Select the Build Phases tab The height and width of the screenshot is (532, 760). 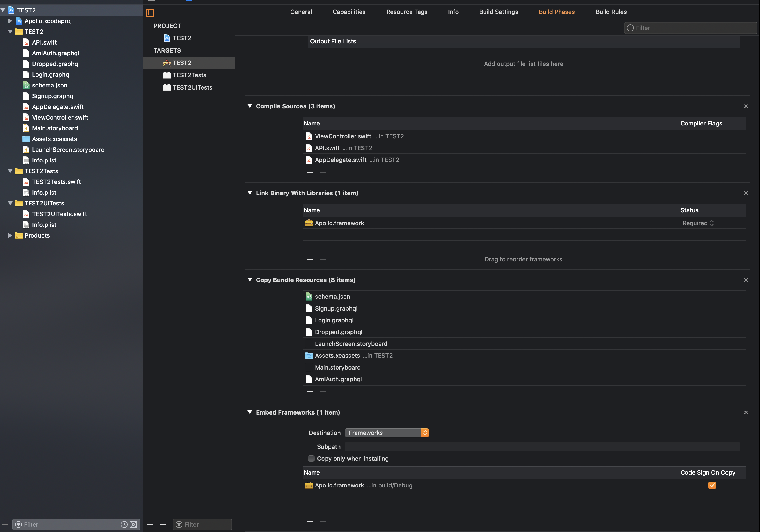[x=556, y=12]
